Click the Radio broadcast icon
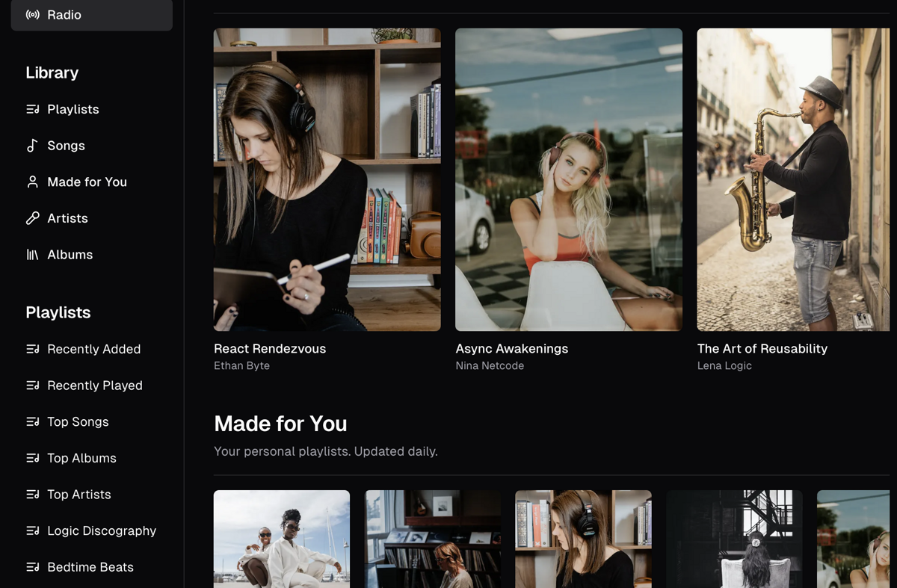 [x=33, y=15]
